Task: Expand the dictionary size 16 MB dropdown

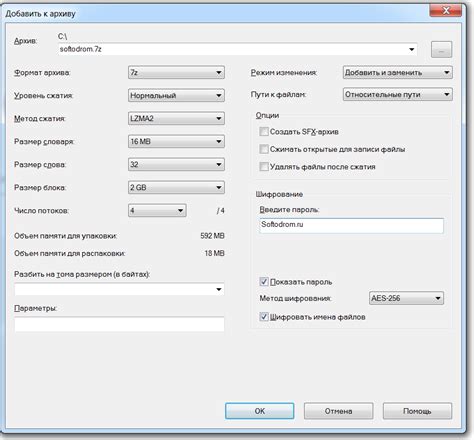Action: 176,141
